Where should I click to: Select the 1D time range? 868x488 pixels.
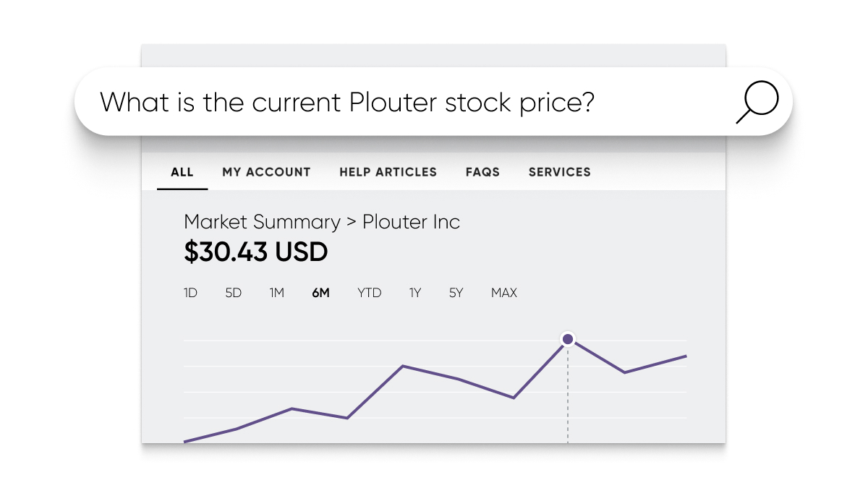[190, 293]
